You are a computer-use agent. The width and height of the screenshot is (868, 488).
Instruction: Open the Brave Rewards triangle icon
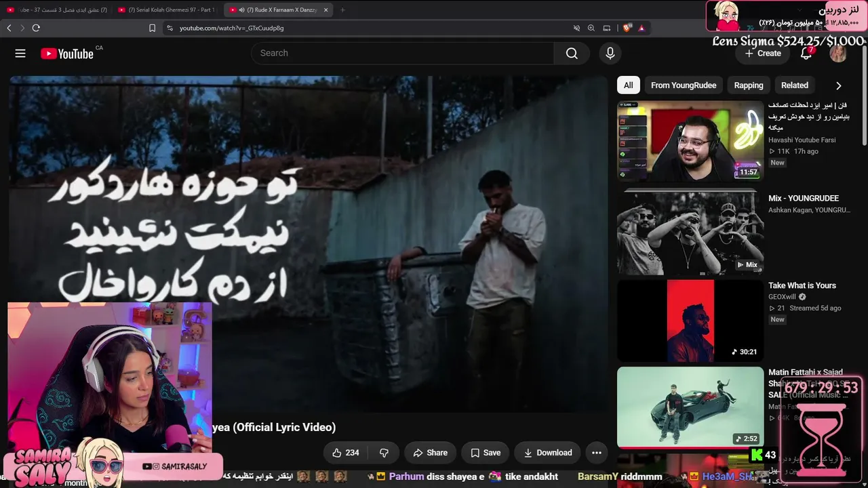click(x=641, y=28)
